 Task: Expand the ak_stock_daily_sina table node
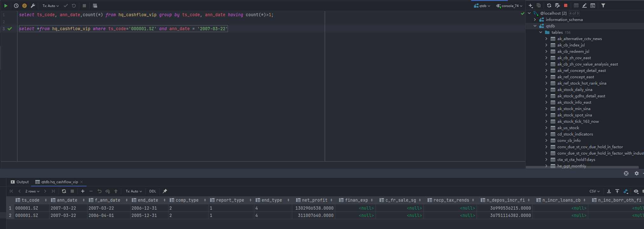click(x=547, y=90)
